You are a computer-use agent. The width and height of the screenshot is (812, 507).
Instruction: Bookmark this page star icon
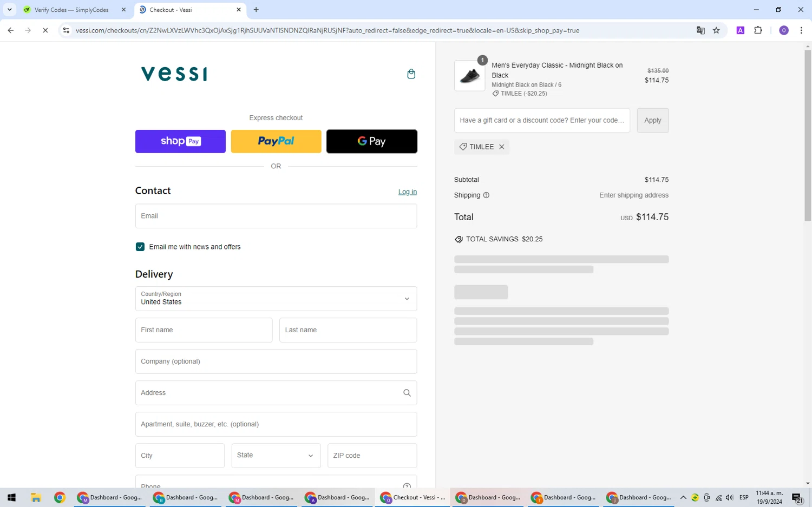[716, 30]
